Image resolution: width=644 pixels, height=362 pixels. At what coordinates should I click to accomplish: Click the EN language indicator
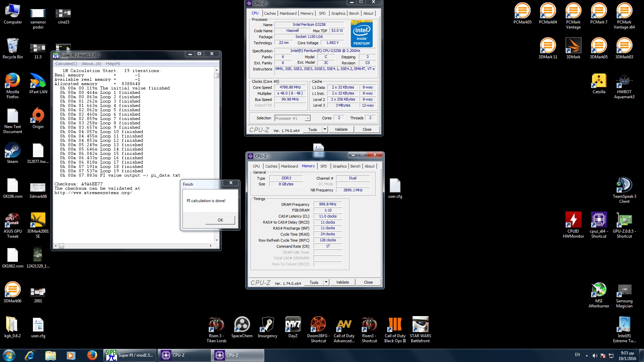tap(577, 355)
